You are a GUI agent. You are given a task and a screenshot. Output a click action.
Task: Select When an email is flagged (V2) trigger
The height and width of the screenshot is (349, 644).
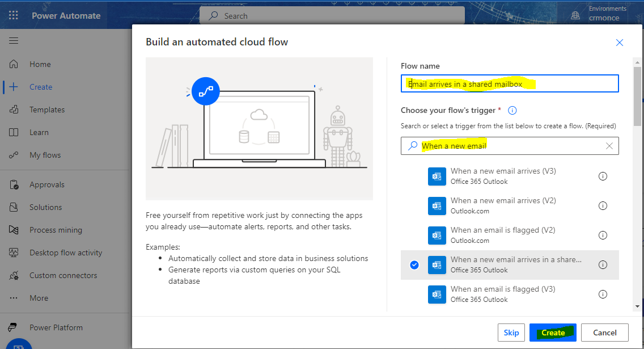510,235
